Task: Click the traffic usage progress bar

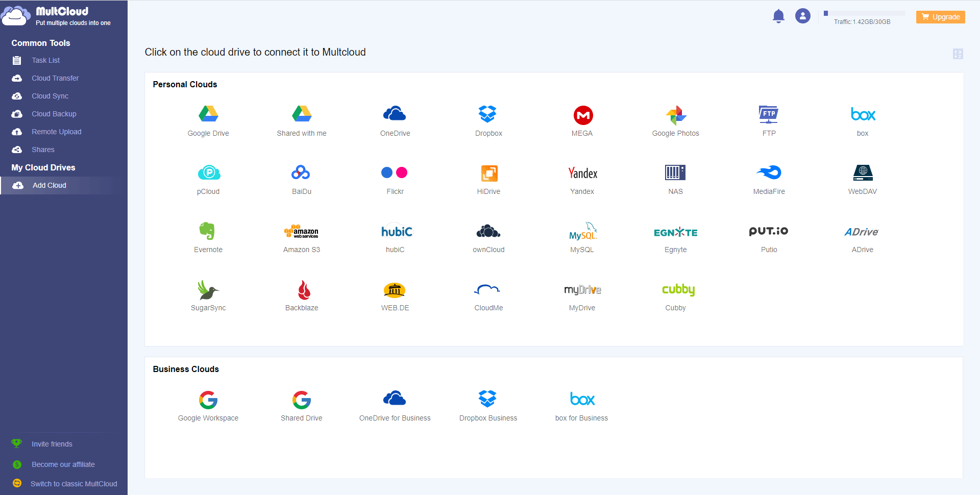Action: click(864, 13)
